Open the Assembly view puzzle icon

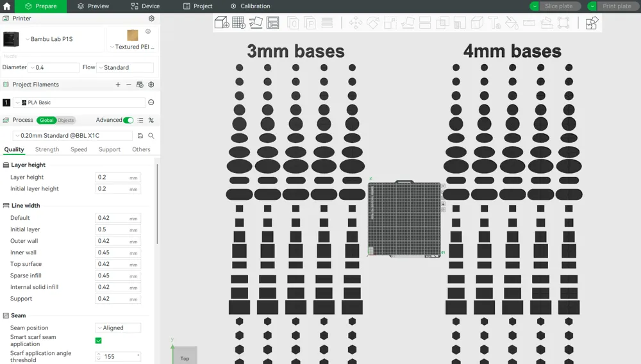[x=592, y=23]
